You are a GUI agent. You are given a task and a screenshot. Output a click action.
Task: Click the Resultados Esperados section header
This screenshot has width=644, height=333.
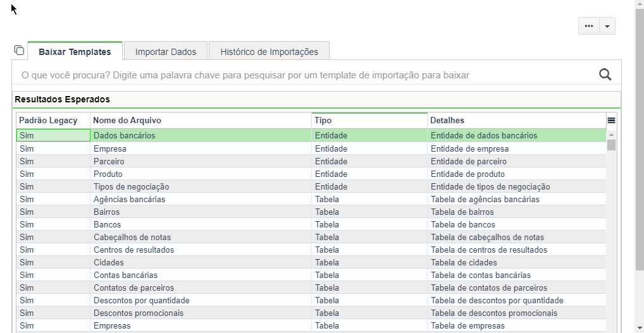tap(316, 100)
